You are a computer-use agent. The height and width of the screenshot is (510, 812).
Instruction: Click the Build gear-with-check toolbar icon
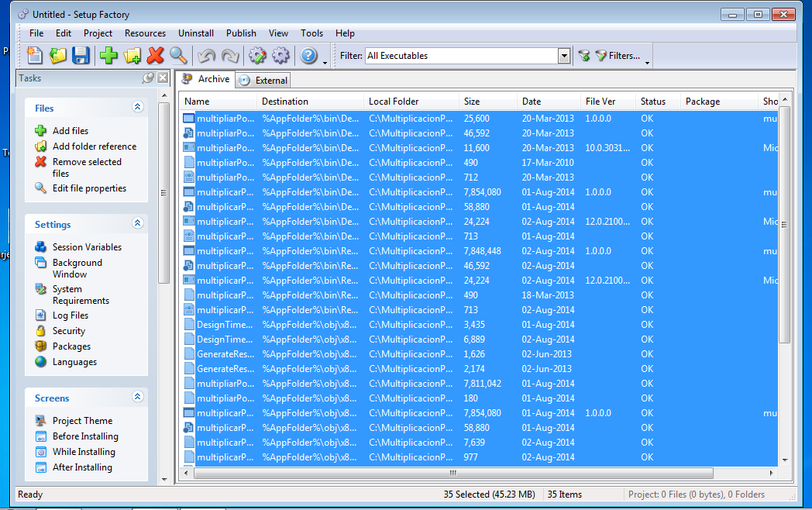[257, 55]
